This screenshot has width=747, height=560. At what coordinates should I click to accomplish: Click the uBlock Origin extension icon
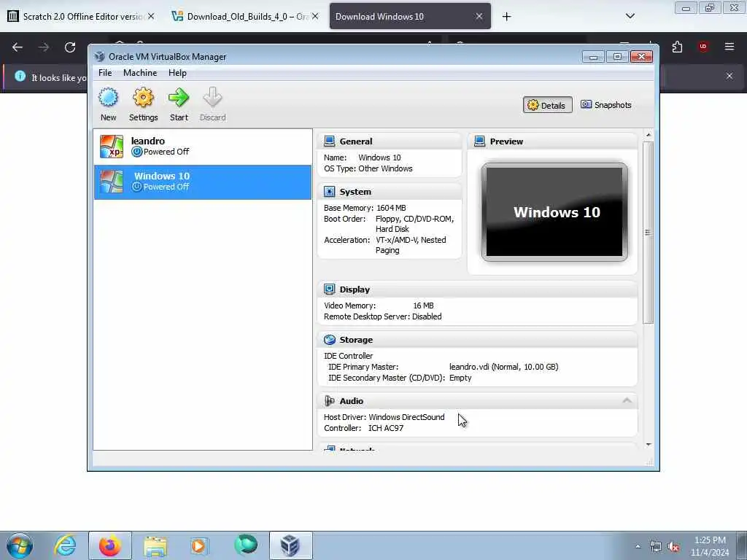[x=703, y=47]
